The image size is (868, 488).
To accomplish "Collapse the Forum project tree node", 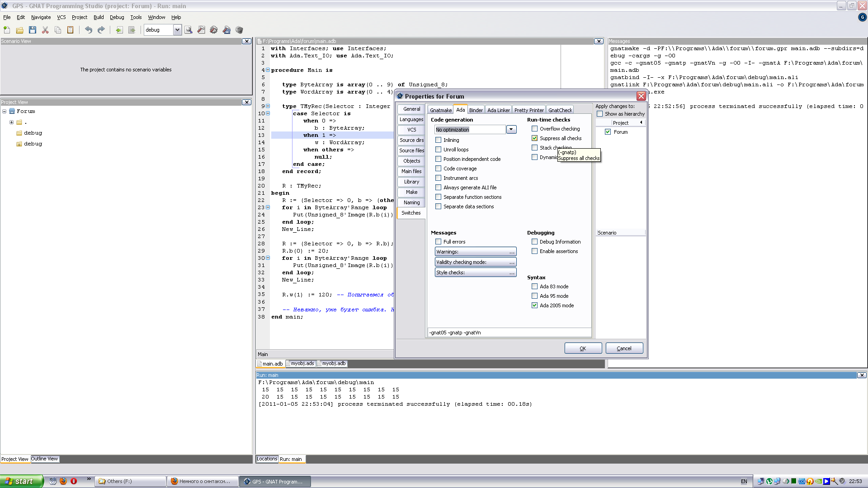I will (x=4, y=111).
